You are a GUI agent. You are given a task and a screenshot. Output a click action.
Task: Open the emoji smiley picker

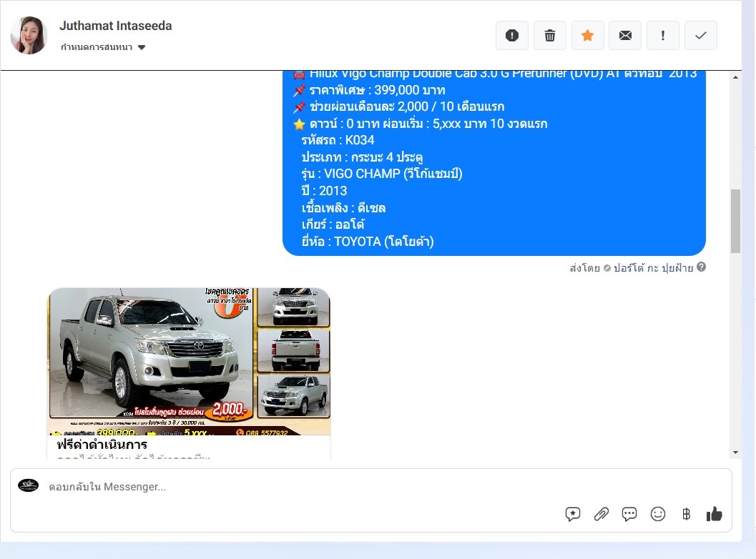(657, 514)
